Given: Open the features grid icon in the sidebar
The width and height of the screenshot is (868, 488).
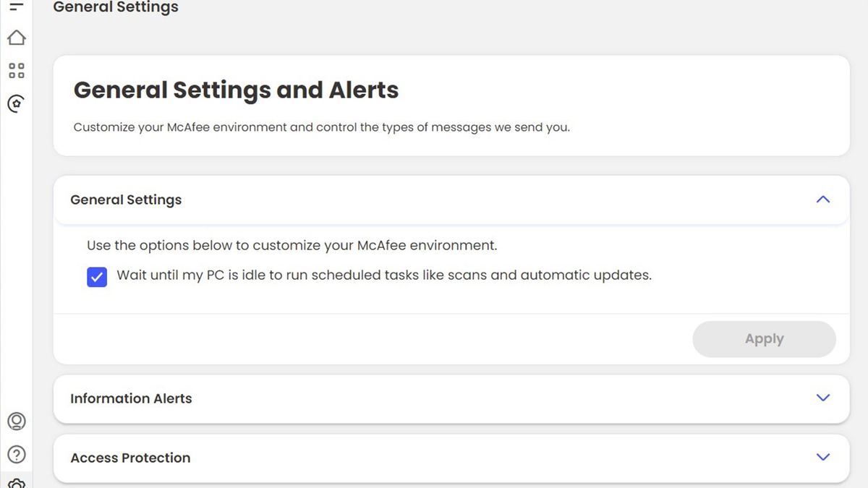Looking at the screenshot, I should pyautogui.click(x=16, y=70).
